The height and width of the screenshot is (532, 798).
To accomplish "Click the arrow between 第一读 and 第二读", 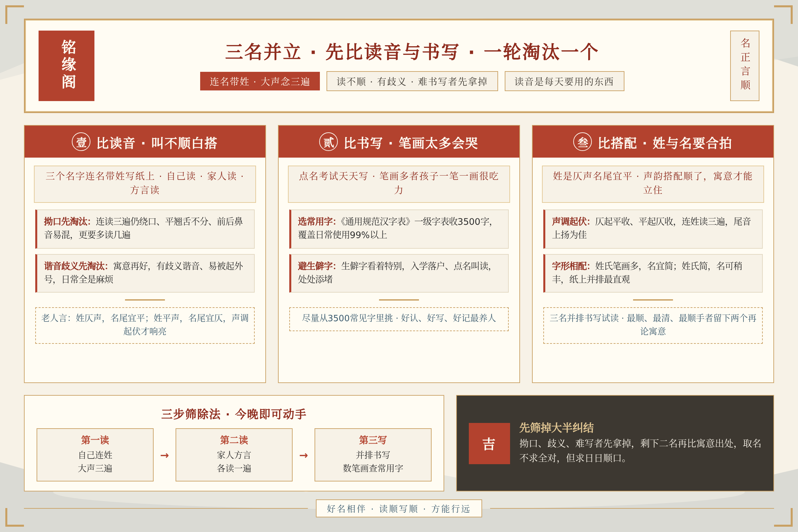I will click(x=165, y=455).
